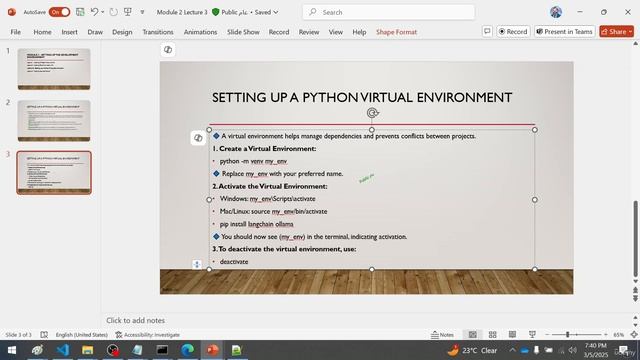The image size is (640, 360).
Task: Open the Slide Show tab
Action: tap(243, 32)
